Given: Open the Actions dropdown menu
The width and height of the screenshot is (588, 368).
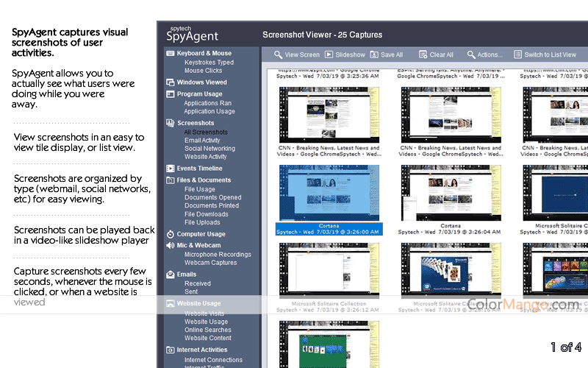Looking at the screenshot, I should coord(484,54).
